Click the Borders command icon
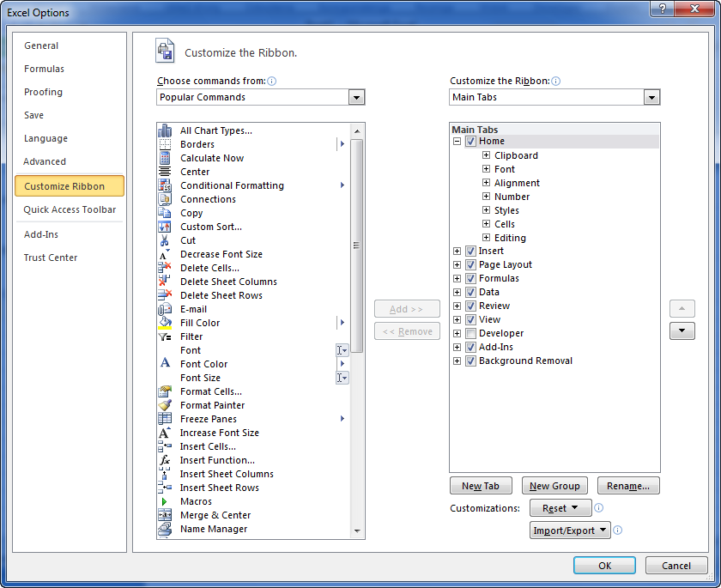 tap(165, 144)
